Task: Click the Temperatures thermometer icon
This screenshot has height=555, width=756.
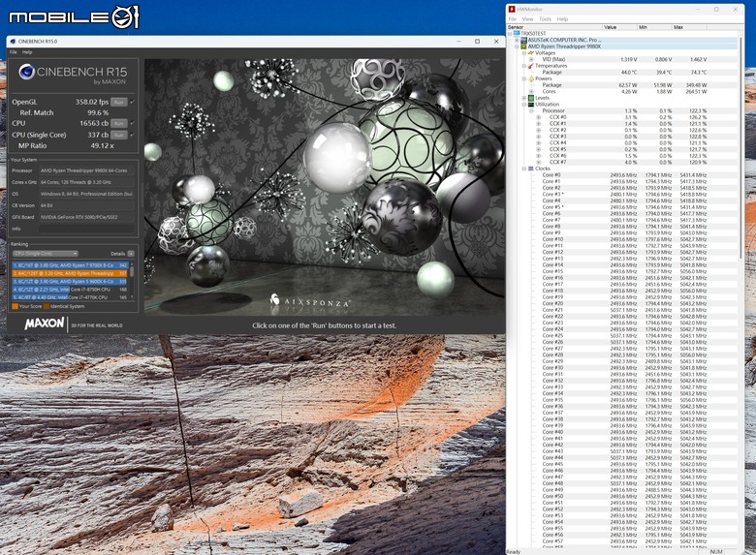Action: 531,66
